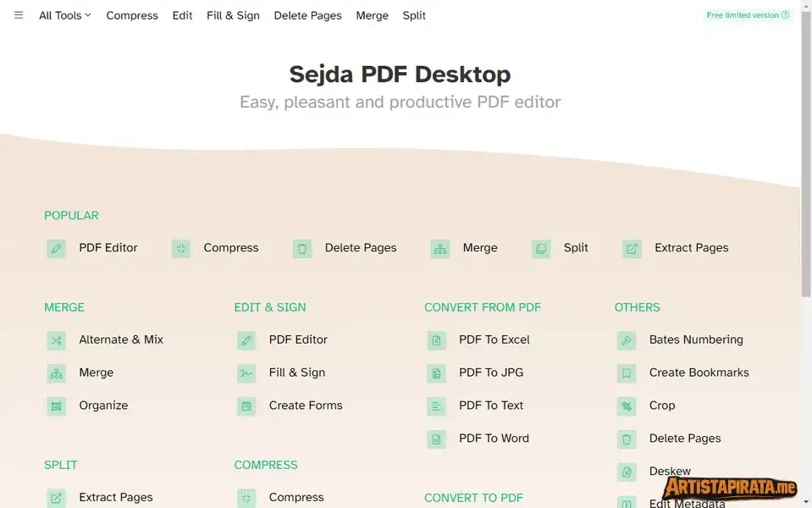
Task: Open the Deskew tool icon
Action: coord(627,472)
